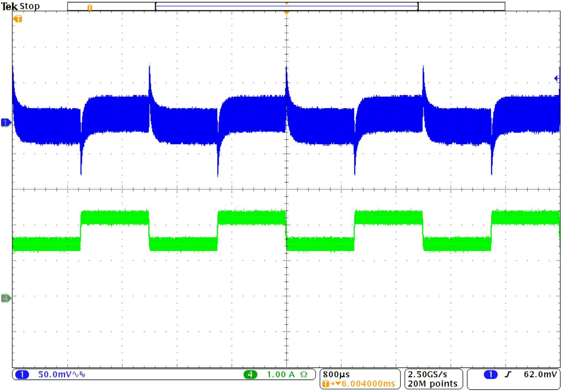Click the orange trigger marker in the record bar
Screen dimensions: 562x392
pyautogui.click(x=90, y=7)
